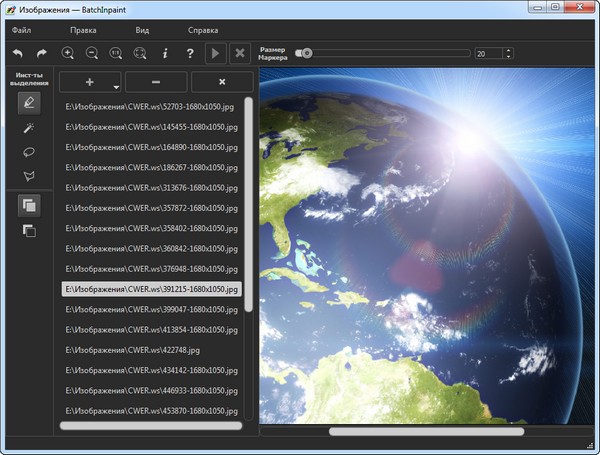Click the marker size slider handle

[307, 53]
